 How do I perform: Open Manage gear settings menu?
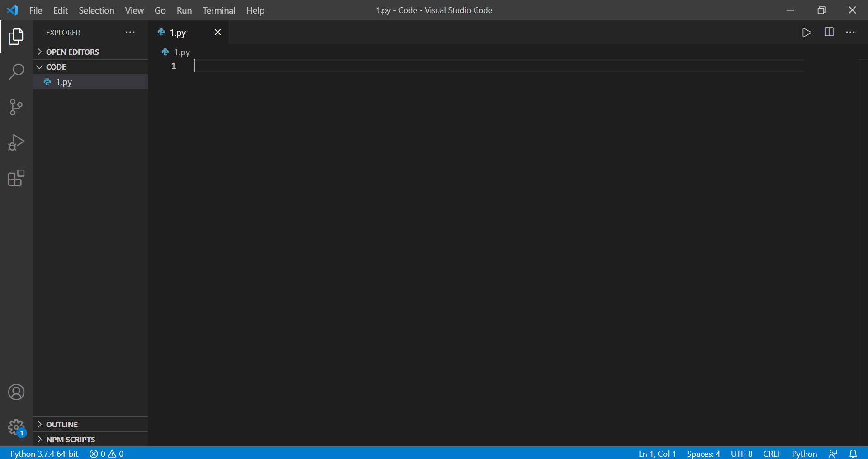tap(16, 427)
